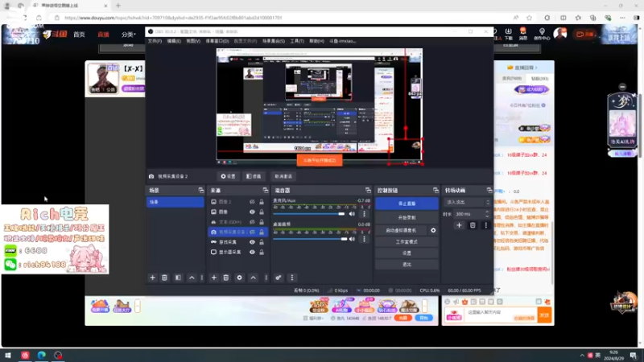The image size is (644, 362).
Task: Click the 开始录制 button
Action: click(407, 217)
